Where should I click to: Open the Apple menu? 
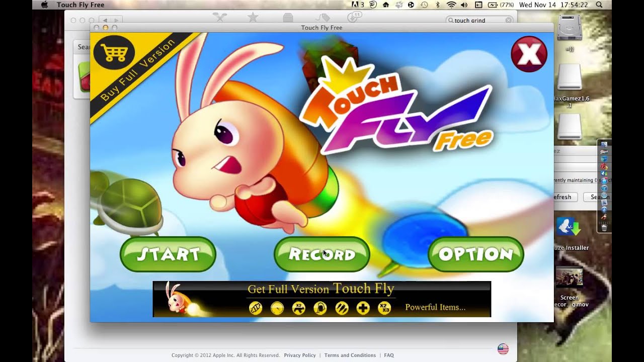click(x=44, y=5)
